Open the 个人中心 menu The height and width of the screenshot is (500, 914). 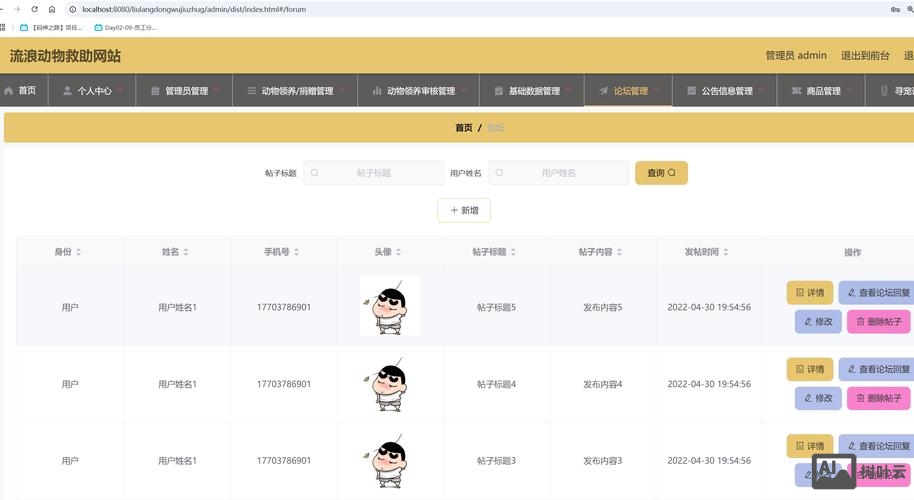(x=92, y=90)
